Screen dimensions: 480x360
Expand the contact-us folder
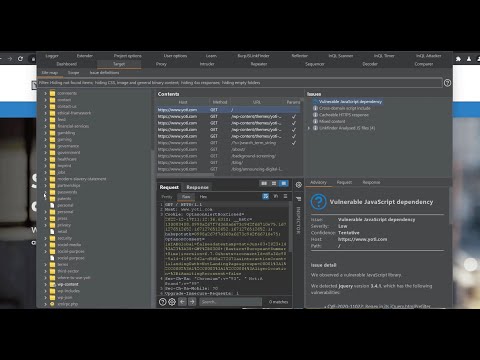(46, 106)
